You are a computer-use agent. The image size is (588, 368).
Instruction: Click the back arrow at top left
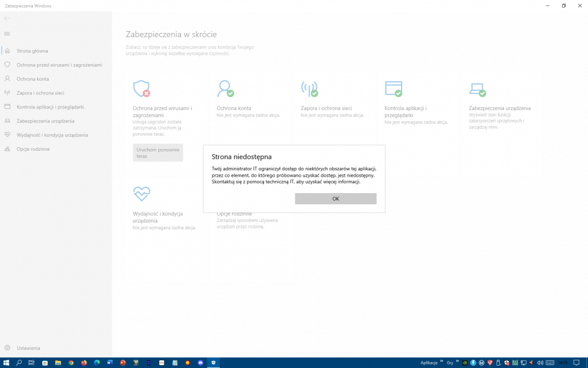(x=7, y=18)
